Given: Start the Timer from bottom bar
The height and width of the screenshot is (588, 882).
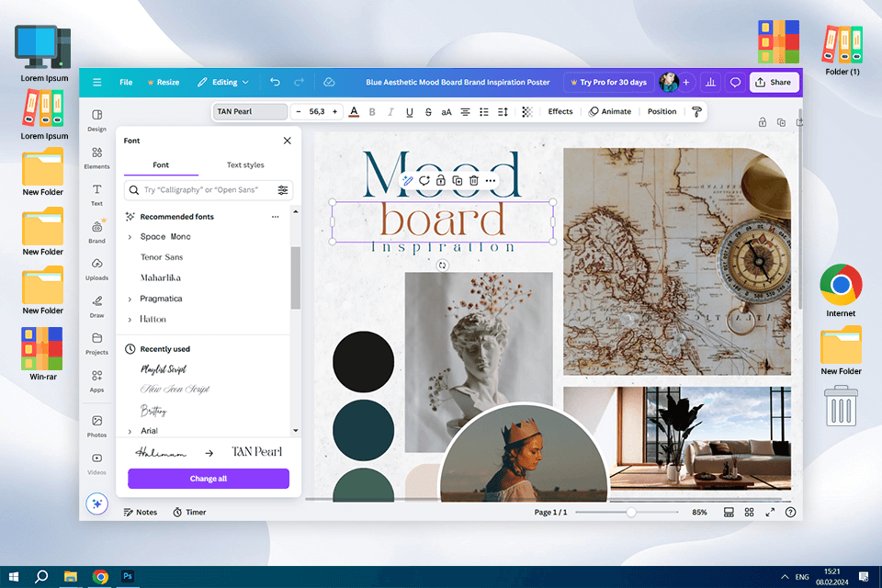Looking at the screenshot, I should (x=189, y=512).
